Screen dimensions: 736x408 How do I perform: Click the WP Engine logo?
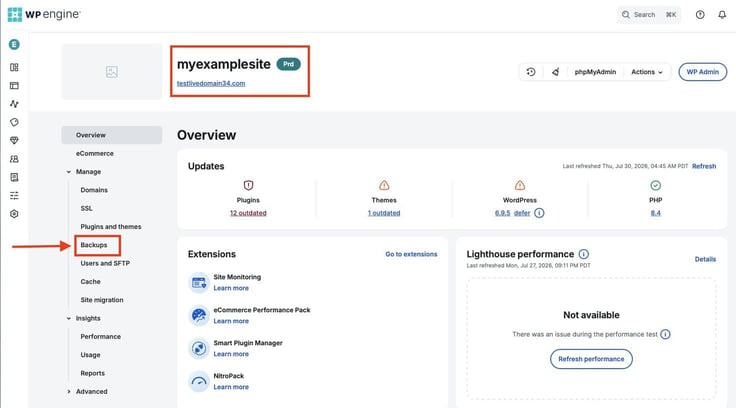coord(44,15)
